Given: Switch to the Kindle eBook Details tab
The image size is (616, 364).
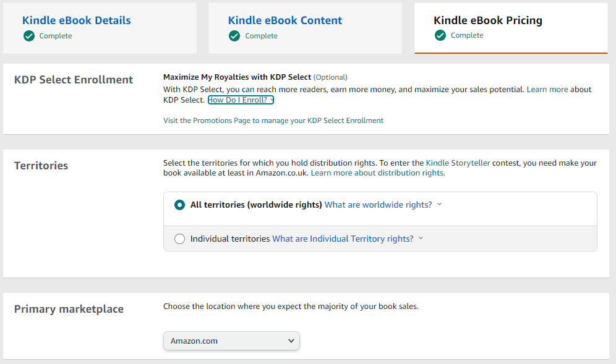Looking at the screenshot, I should [77, 20].
